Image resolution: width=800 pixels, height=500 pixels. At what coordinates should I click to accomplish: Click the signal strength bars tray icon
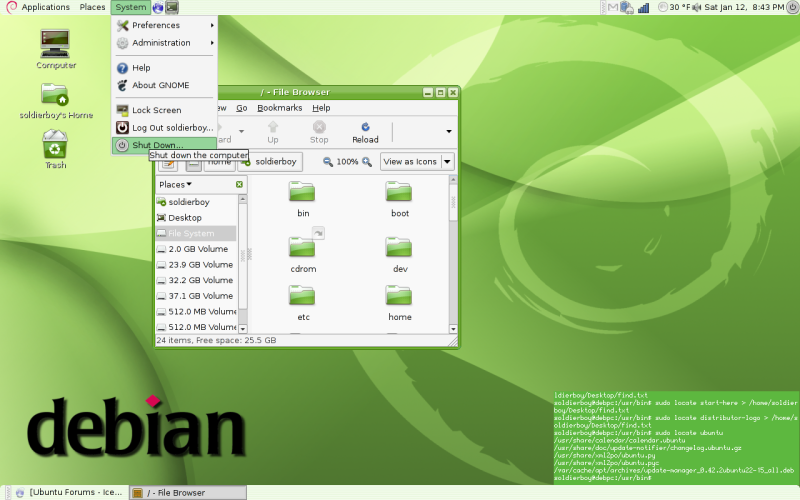(643, 7)
